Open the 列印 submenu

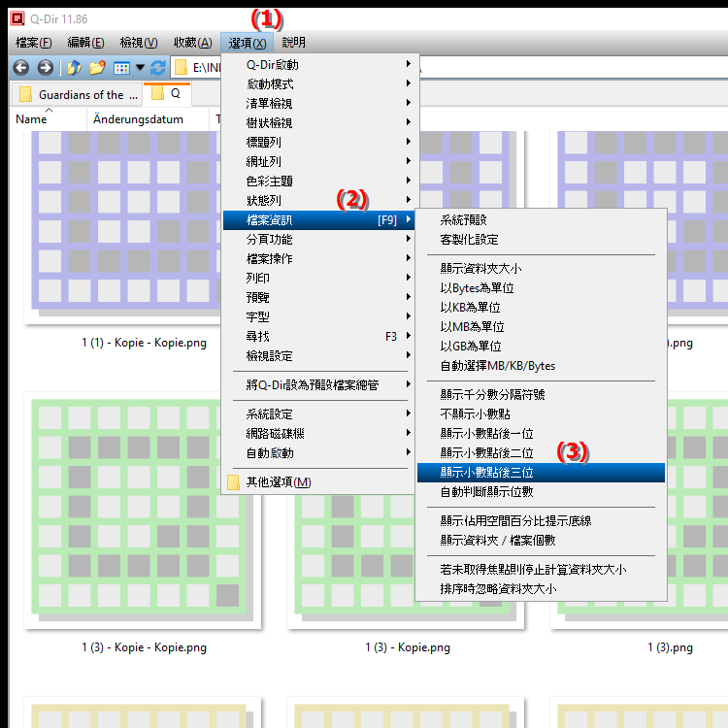[x=320, y=278]
